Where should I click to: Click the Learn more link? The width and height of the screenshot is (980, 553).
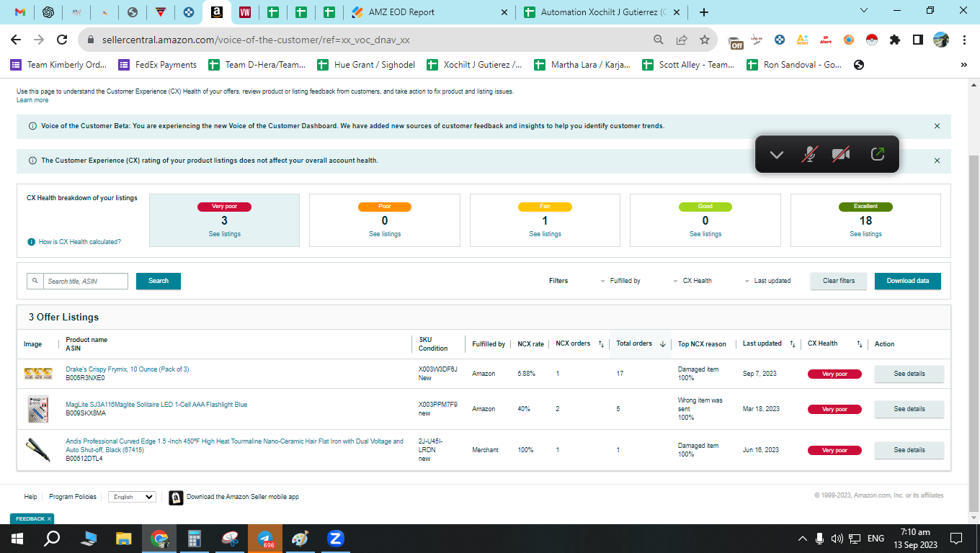[x=32, y=100]
